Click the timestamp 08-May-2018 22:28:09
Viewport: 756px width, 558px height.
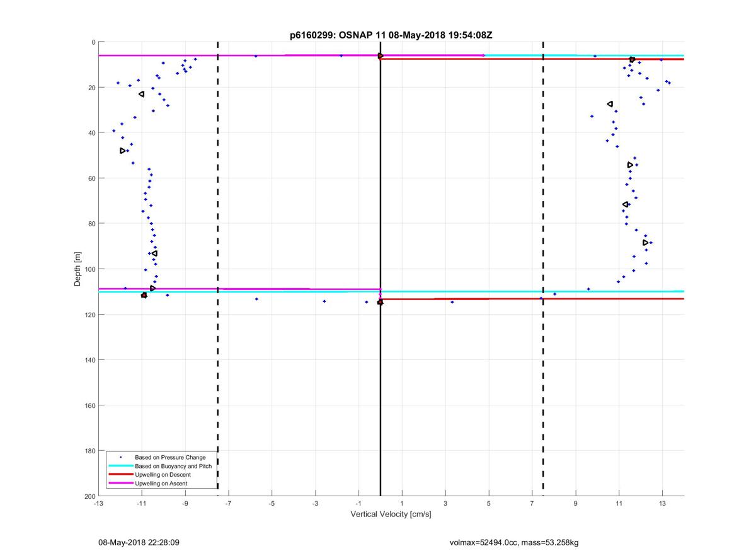pos(139,542)
